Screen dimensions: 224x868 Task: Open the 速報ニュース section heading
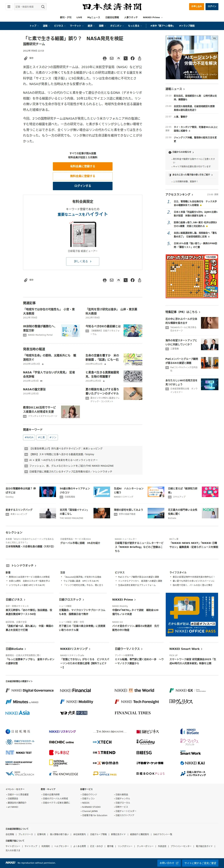175,89
